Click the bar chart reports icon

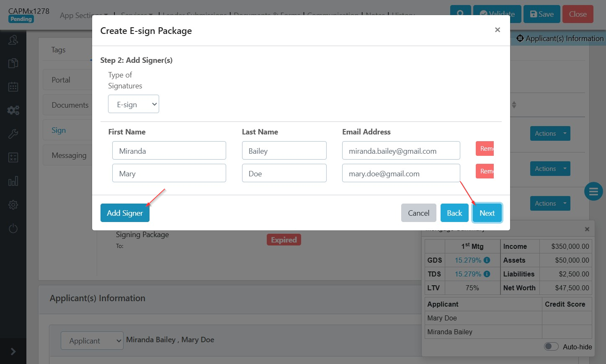coord(13,181)
